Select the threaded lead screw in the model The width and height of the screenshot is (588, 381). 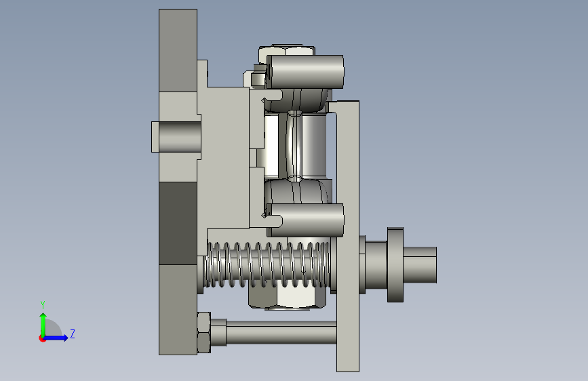point(267,264)
